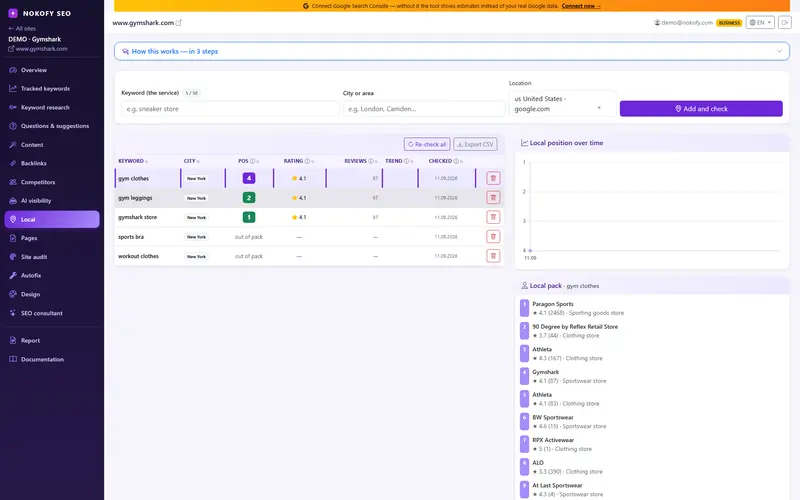Click ALO in Local pack list
Viewport: 800px width, 500px height.
[538, 463]
